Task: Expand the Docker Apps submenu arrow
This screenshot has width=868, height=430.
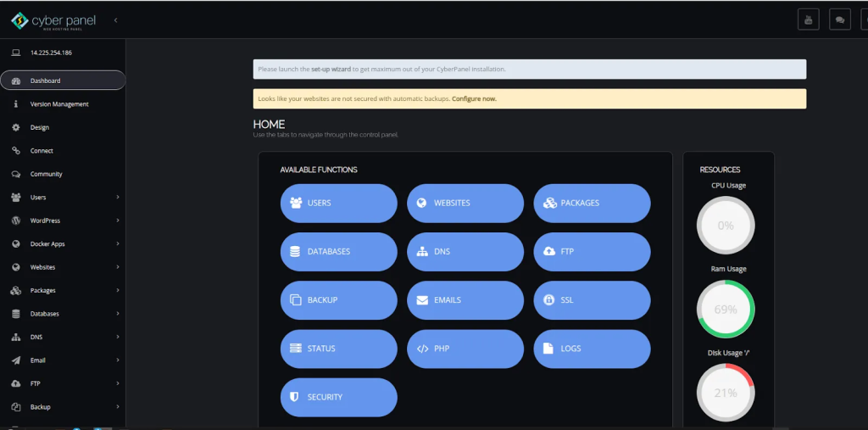Action: point(117,244)
